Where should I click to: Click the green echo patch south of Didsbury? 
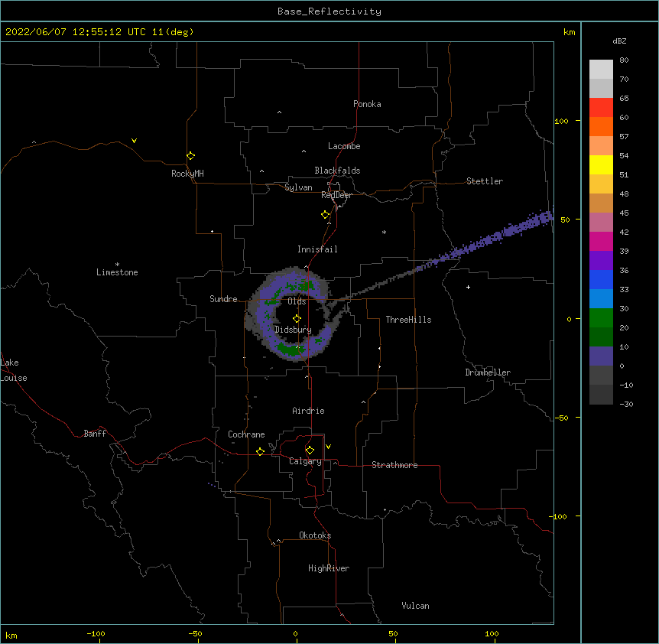pyautogui.click(x=290, y=349)
